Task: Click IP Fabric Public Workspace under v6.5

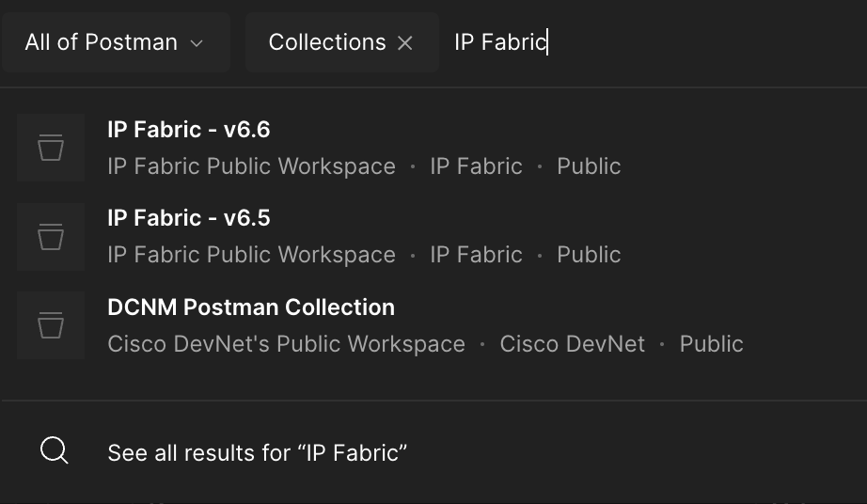Action: (251, 255)
